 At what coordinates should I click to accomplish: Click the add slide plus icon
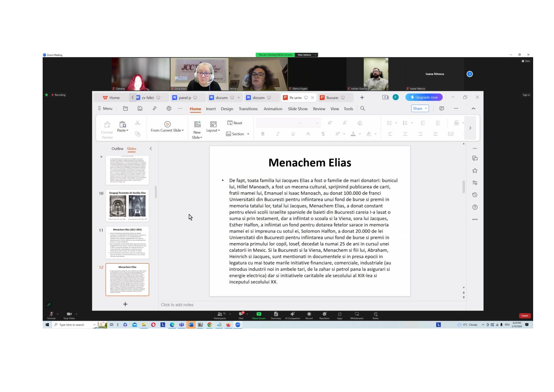pyautogui.click(x=125, y=304)
